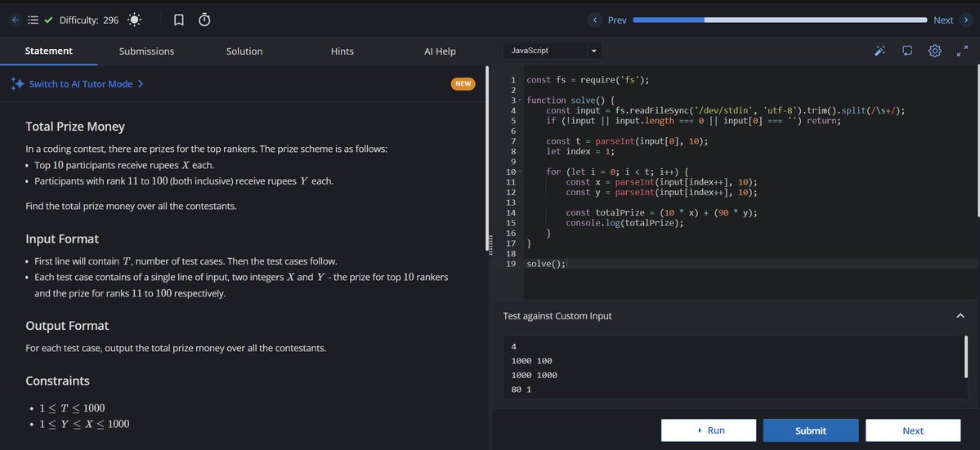This screenshot has width=980, height=450.
Task: Switch to the Statement tab
Action: (x=49, y=51)
